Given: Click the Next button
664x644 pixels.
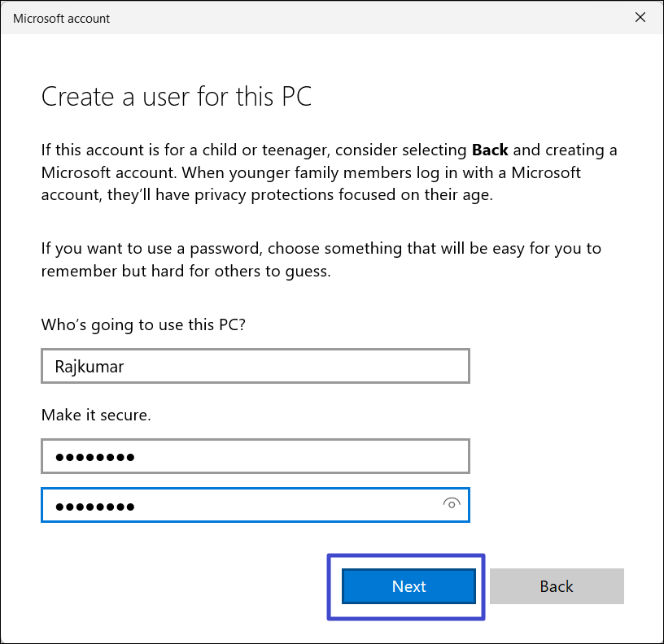Looking at the screenshot, I should tap(408, 586).
